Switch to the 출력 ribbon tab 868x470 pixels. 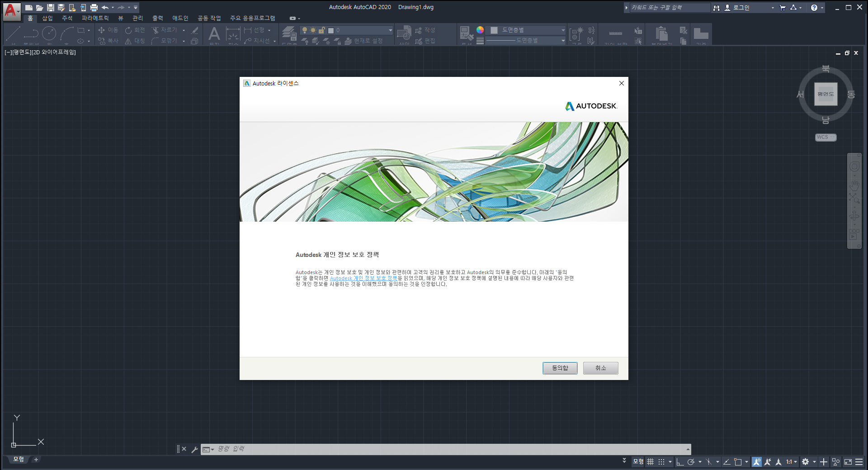157,18
